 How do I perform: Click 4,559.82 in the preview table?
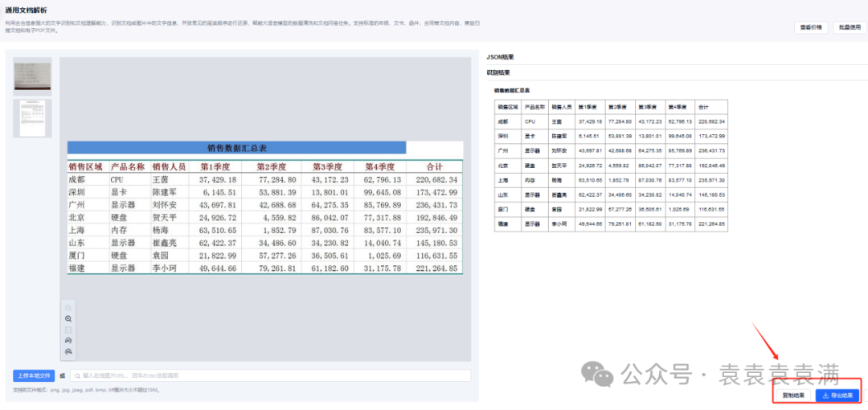(x=279, y=217)
